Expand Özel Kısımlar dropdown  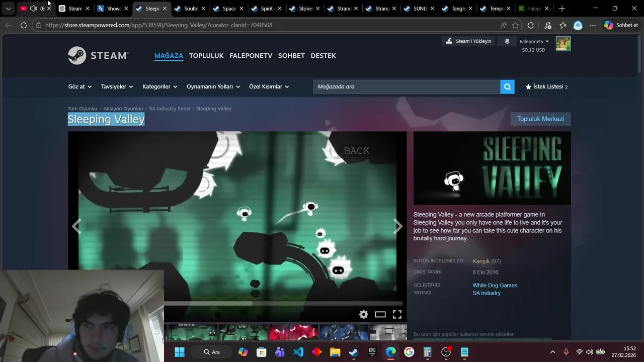click(269, 86)
